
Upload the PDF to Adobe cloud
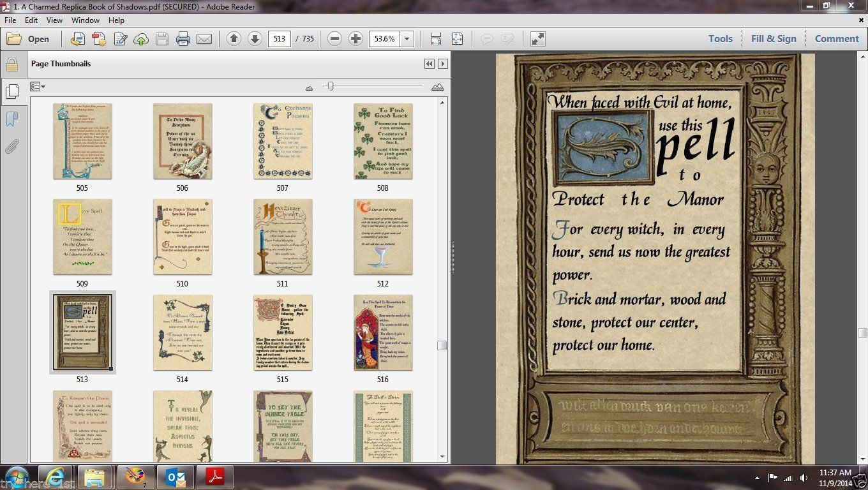(140, 38)
